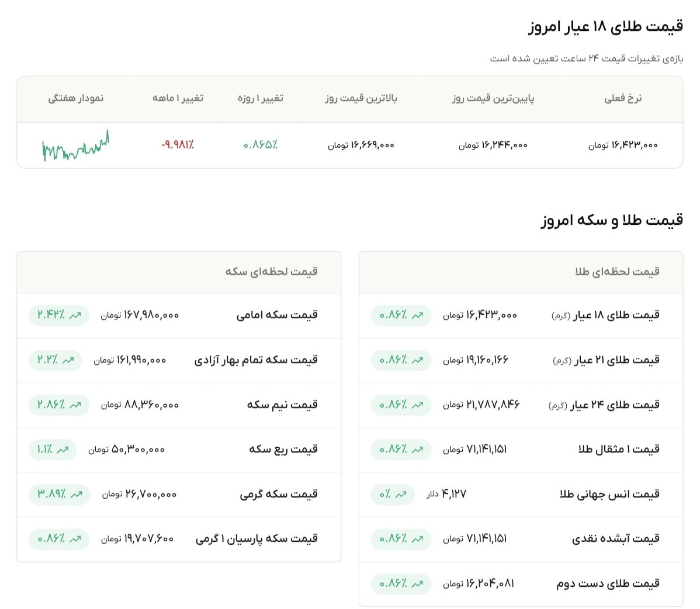The height and width of the screenshot is (609, 700).
Task: Click trend arrow icon in مثقال طلا row
Action: pyautogui.click(x=417, y=450)
